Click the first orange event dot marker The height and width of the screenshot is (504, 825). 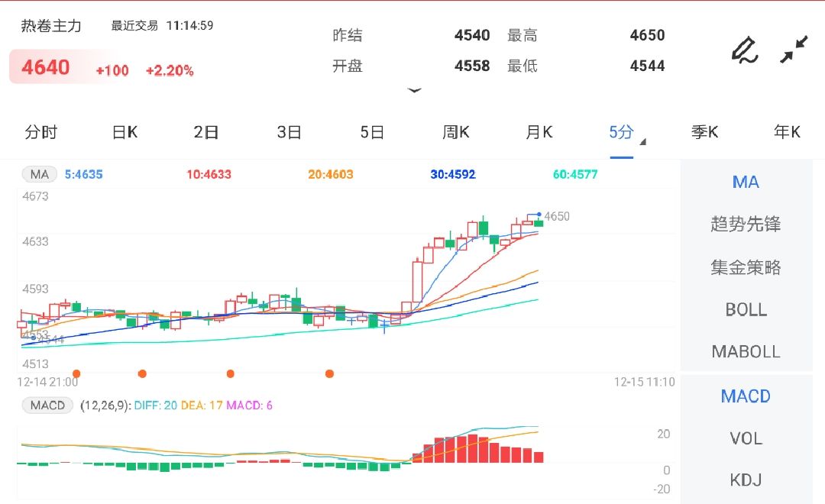[x=76, y=373]
